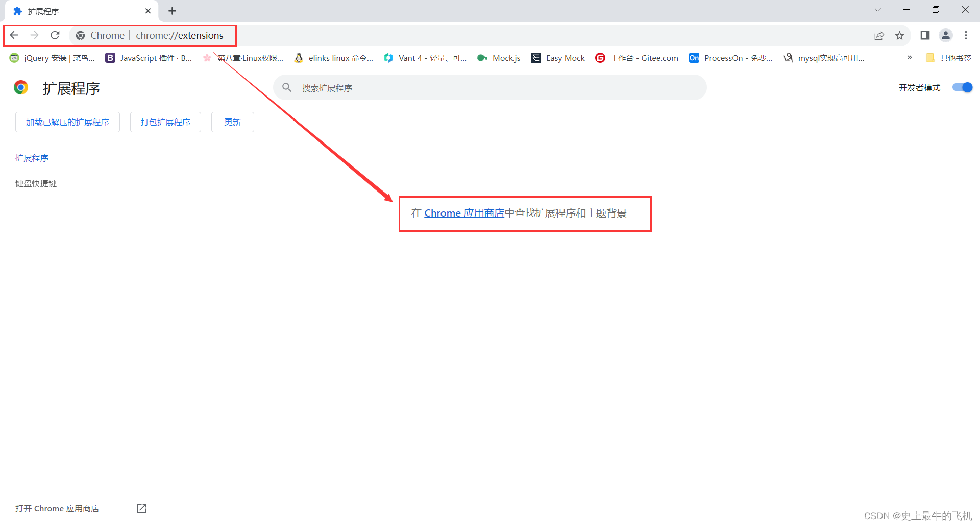Click 加载已解压的扩展程序 button

click(x=67, y=122)
